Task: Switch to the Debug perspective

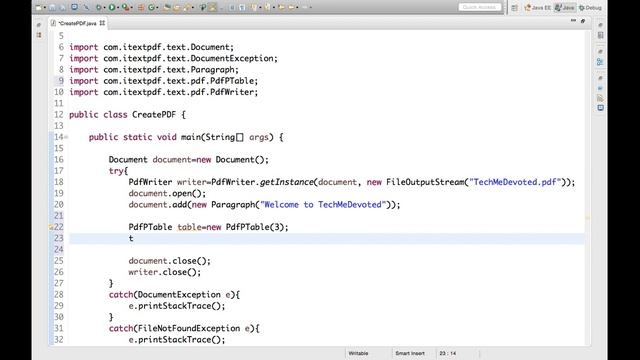Action: [x=590, y=8]
